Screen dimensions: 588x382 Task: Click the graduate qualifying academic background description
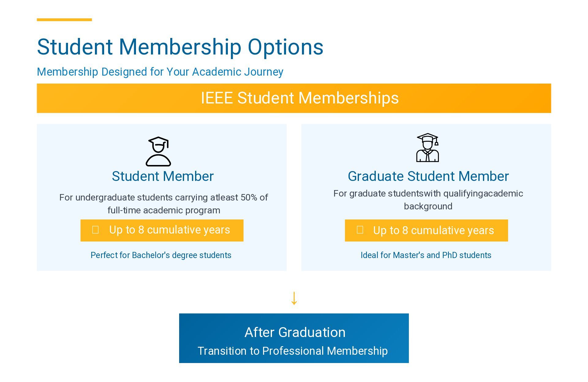428,200
